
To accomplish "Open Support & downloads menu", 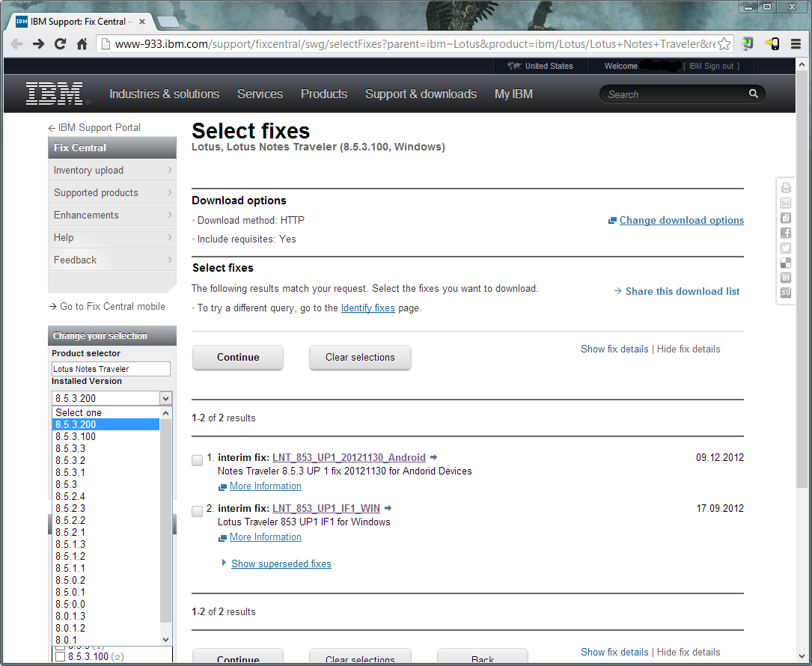I will click(421, 94).
